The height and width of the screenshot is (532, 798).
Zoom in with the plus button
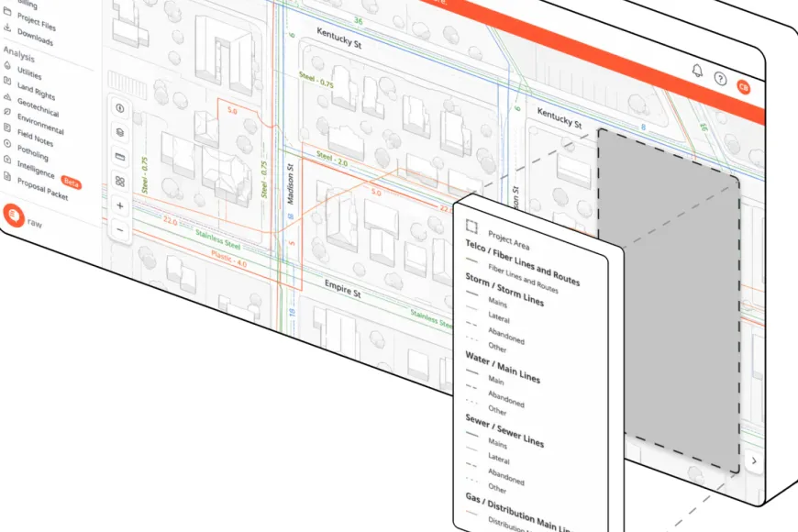pos(120,205)
